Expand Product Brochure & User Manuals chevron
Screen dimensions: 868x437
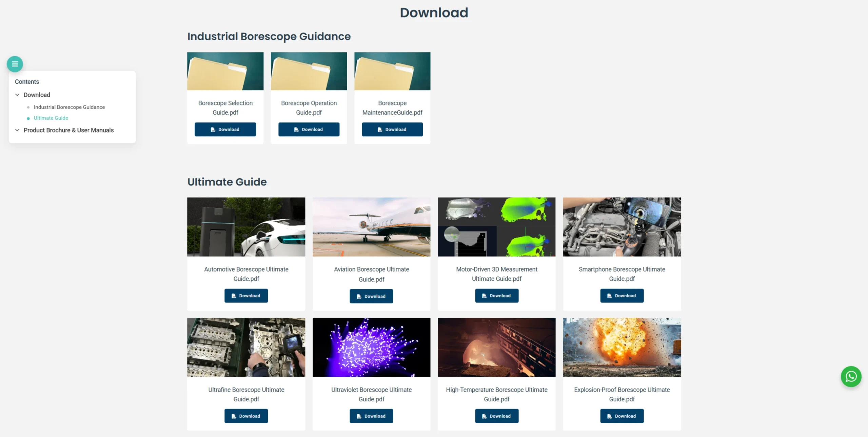click(x=17, y=130)
